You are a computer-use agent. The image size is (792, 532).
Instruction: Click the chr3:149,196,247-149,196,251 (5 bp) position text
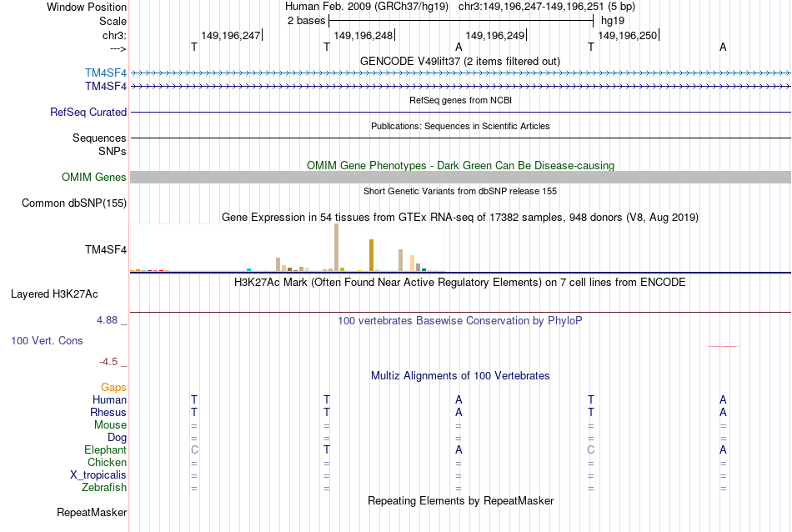pyautogui.click(x=547, y=7)
